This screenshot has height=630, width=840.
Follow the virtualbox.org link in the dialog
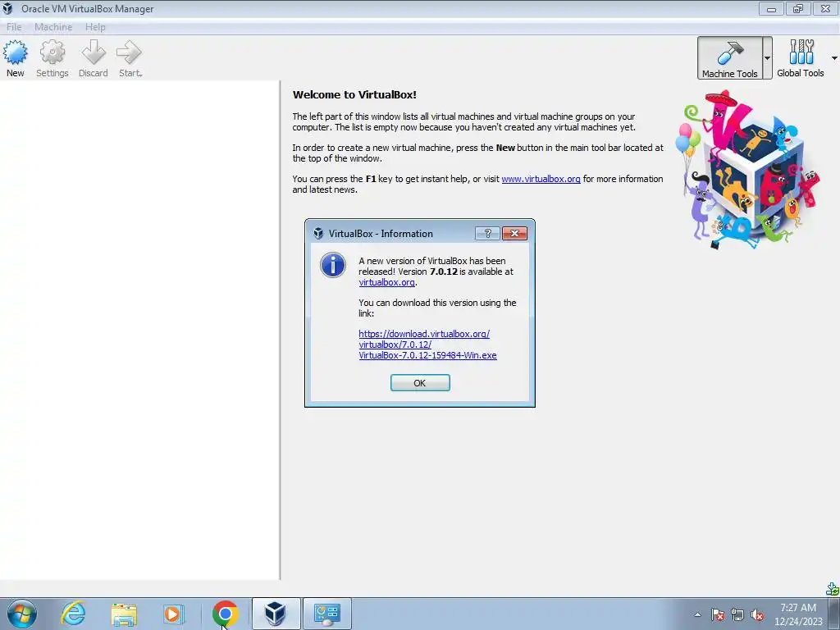click(386, 282)
